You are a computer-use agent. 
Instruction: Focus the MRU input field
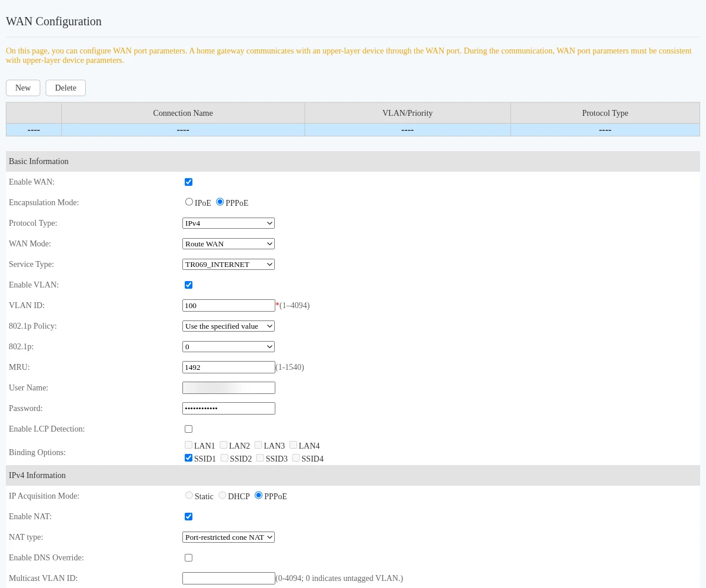[x=229, y=367]
